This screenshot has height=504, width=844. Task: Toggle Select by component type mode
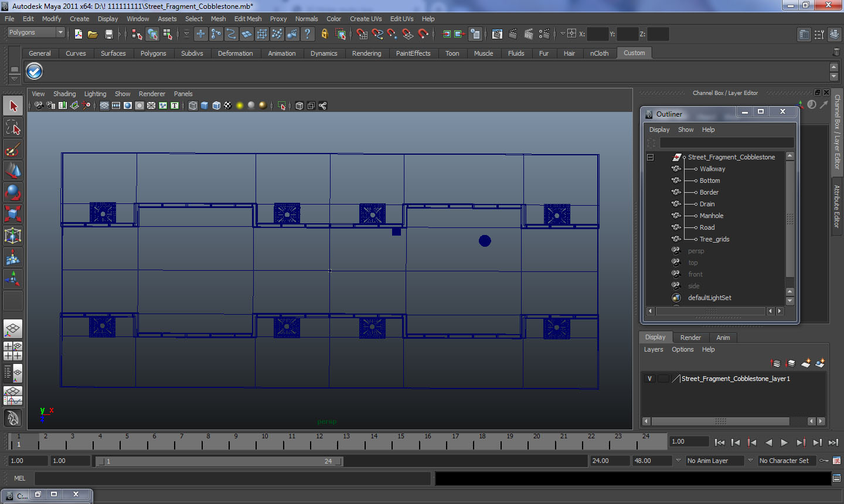[168, 34]
